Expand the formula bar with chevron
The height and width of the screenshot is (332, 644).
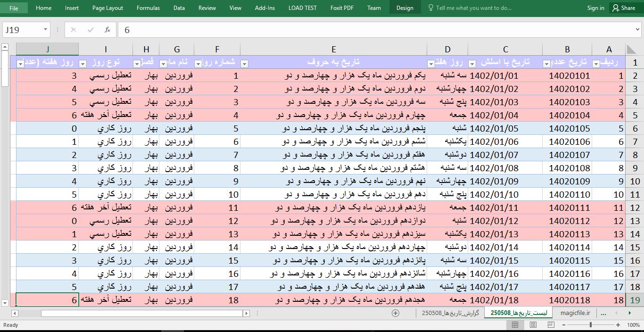point(637,30)
